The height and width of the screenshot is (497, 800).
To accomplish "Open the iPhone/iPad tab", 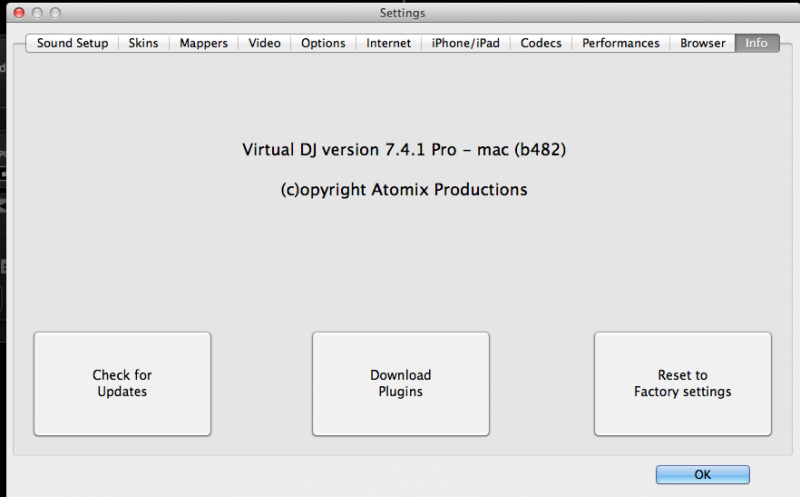I will (465, 43).
